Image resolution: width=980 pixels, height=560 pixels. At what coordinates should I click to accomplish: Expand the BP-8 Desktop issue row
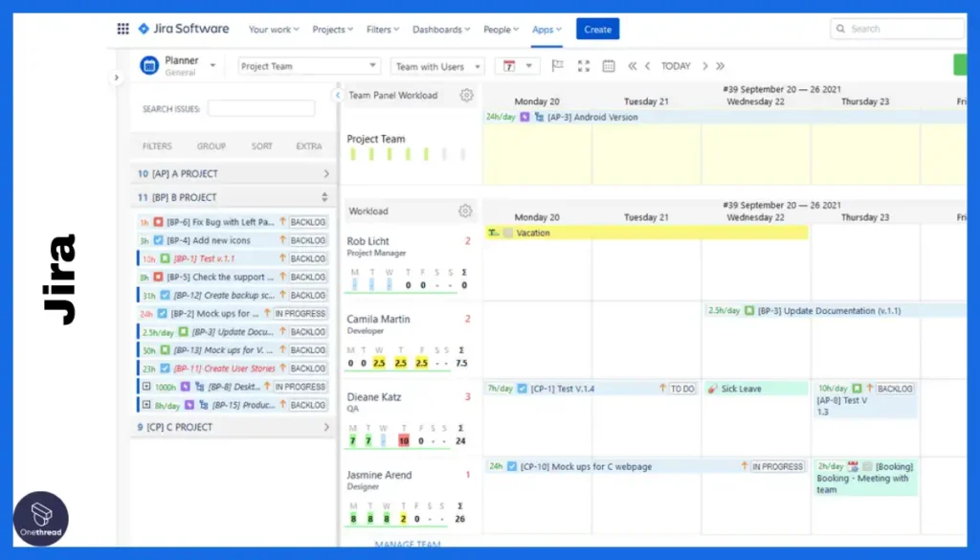[x=146, y=386]
